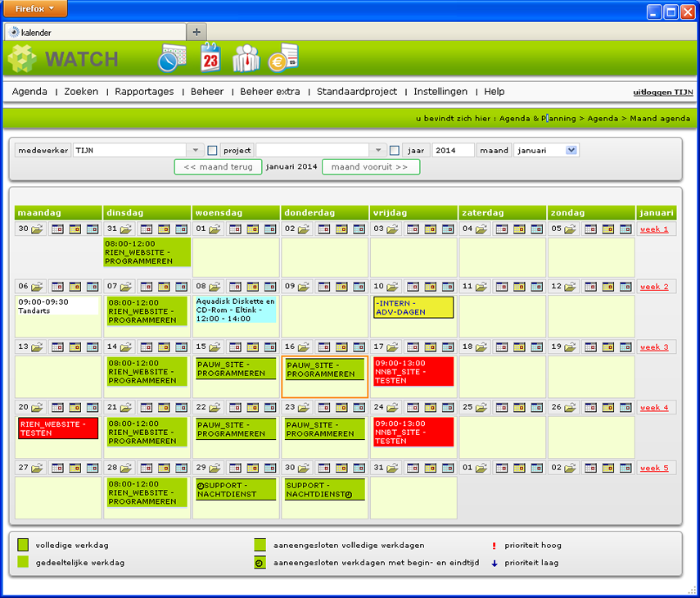Open the Aquadisk Diskette en CD-Rom appointment

235,309
